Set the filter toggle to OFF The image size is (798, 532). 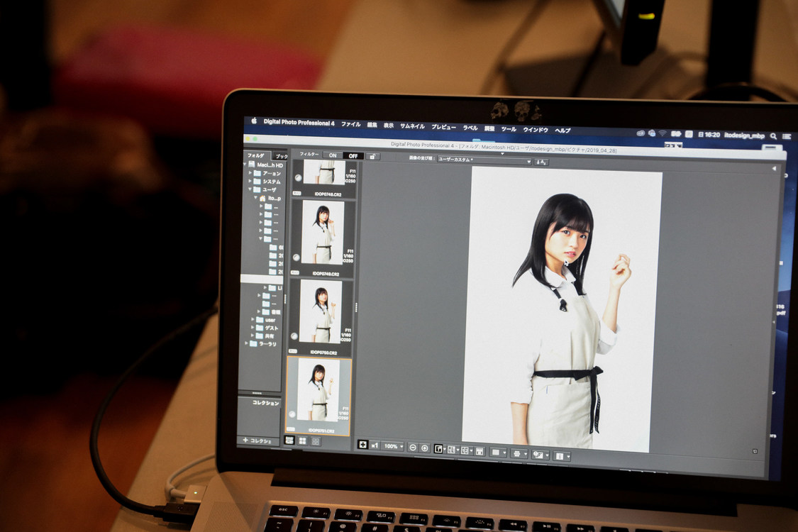click(x=353, y=155)
